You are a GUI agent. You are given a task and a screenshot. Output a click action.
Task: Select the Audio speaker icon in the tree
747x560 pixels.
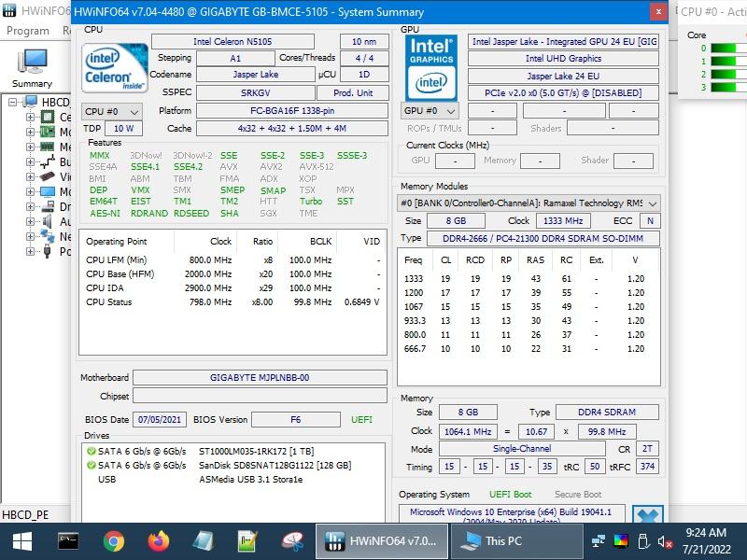[x=48, y=221]
